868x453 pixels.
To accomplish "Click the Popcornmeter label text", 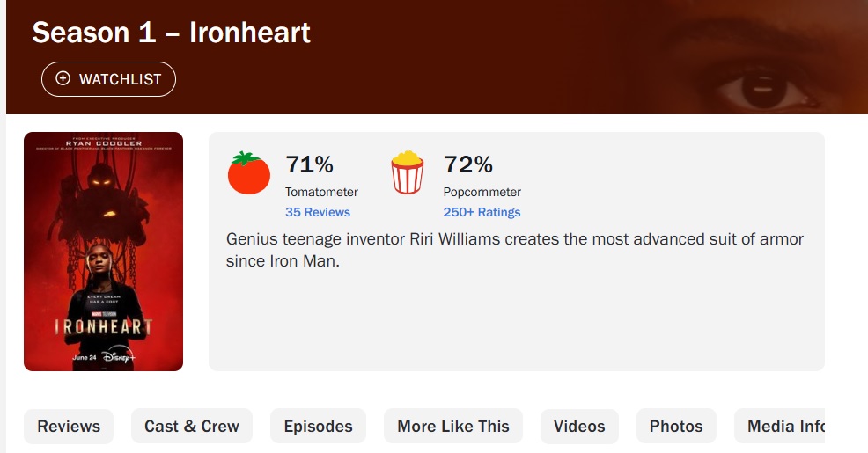I will pos(482,192).
